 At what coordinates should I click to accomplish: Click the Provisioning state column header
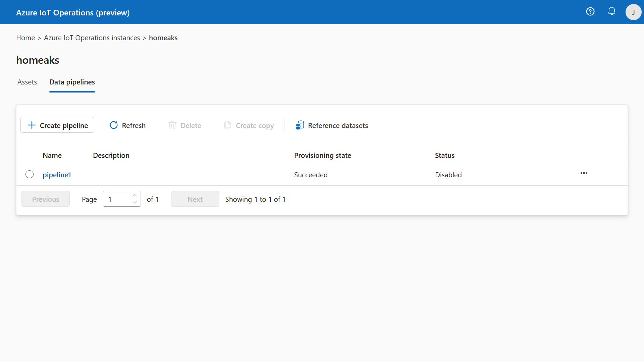tap(323, 155)
